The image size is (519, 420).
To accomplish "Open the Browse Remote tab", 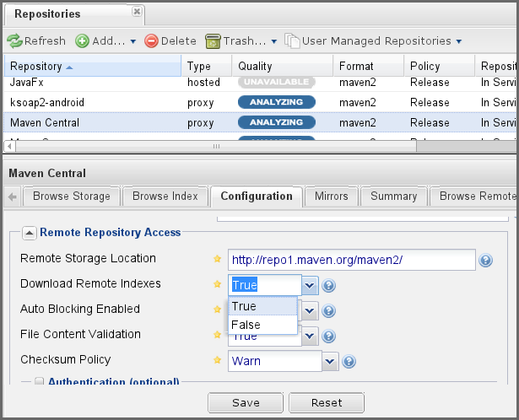I will point(474,197).
